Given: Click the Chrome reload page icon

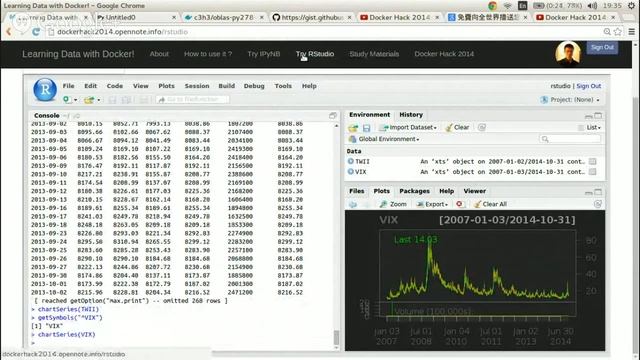Looking at the screenshot, I should point(36,32).
